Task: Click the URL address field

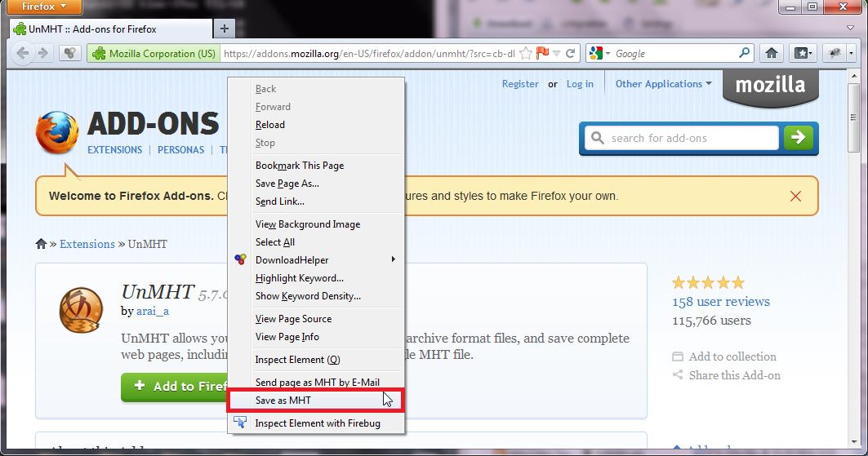Action: 369,54
